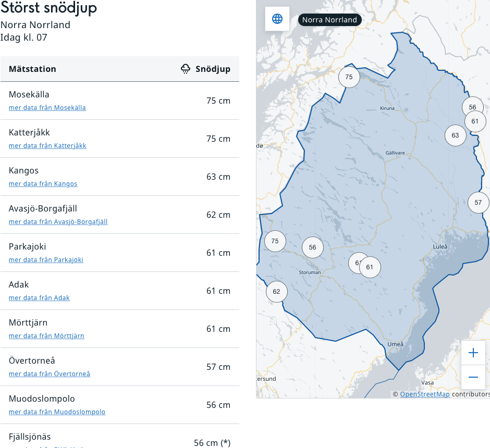
Task: Select the 63 snow depth map marker
Action: pyautogui.click(x=455, y=135)
